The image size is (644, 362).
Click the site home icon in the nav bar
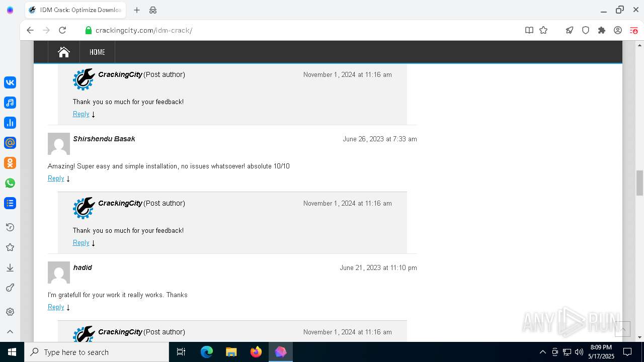[64, 52]
